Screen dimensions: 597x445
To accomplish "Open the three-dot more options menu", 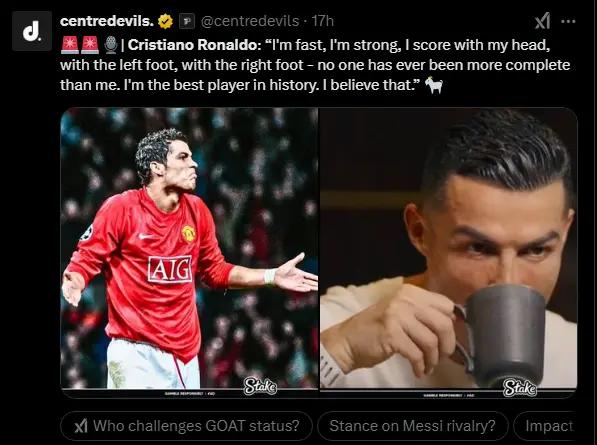I will [x=568, y=21].
